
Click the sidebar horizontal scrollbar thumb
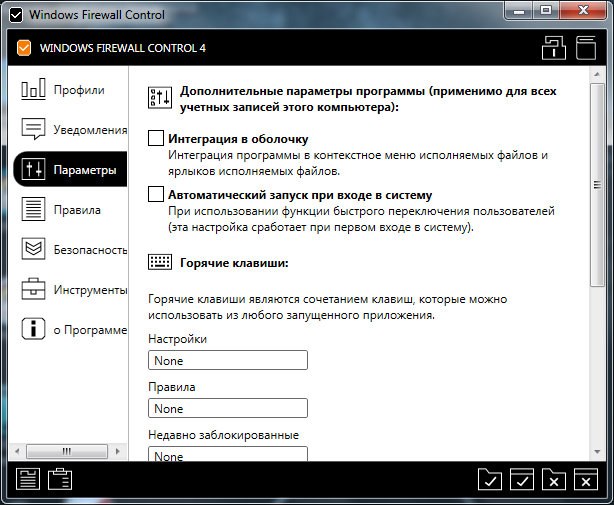pyautogui.click(x=67, y=451)
